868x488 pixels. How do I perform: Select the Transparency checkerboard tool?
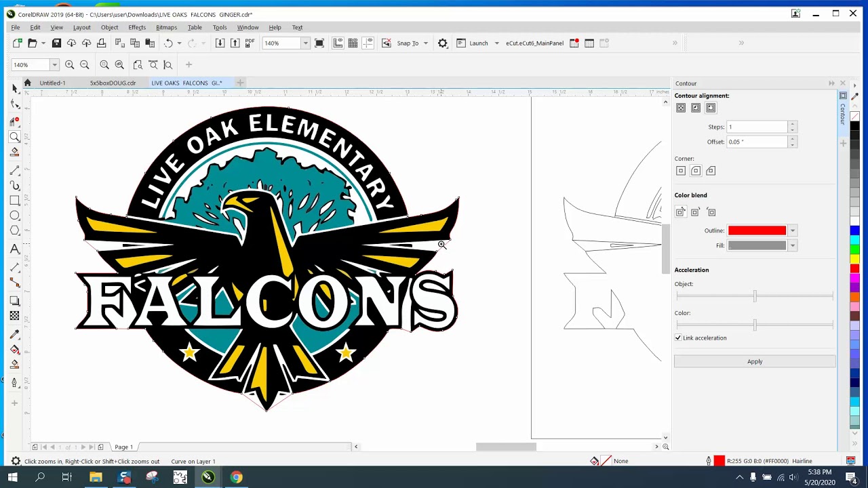tap(15, 316)
